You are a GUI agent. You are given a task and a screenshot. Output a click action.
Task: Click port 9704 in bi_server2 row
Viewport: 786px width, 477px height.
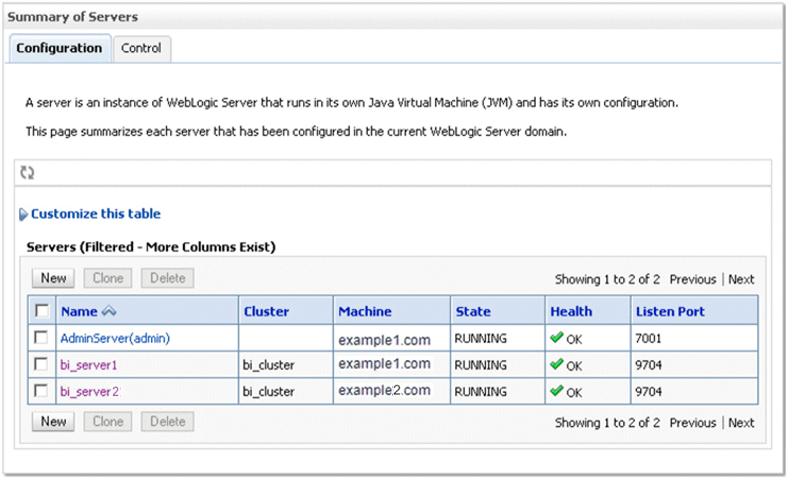pyautogui.click(x=648, y=391)
